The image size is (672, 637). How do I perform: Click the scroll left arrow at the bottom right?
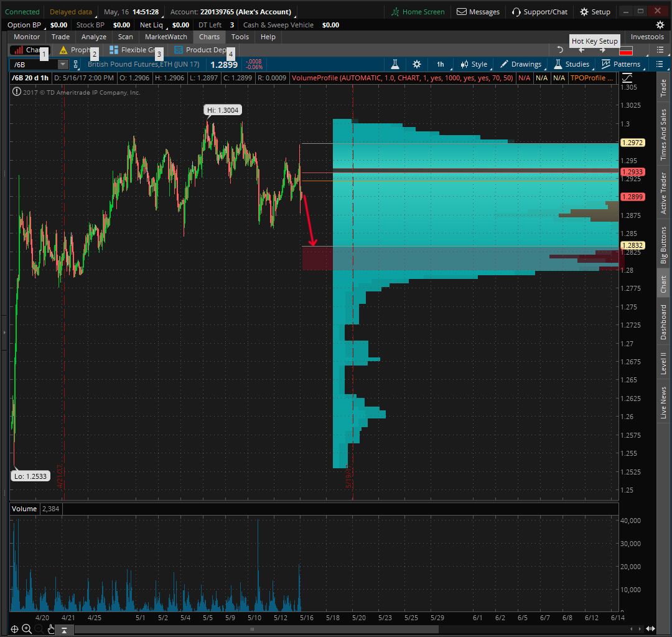coord(631,629)
